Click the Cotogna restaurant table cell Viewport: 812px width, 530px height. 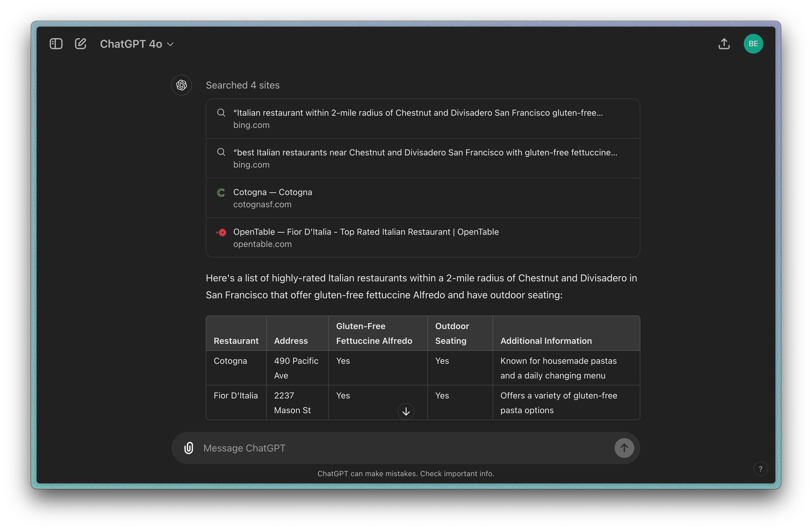[230, 361]
